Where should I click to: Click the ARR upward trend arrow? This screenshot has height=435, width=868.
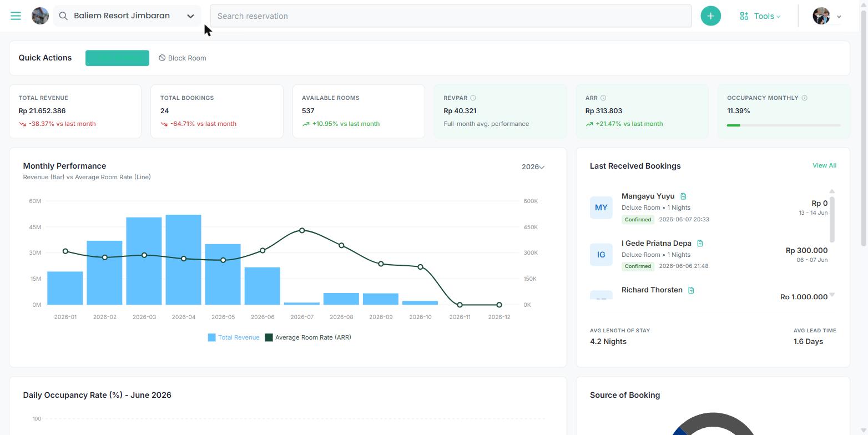point(589,124)
